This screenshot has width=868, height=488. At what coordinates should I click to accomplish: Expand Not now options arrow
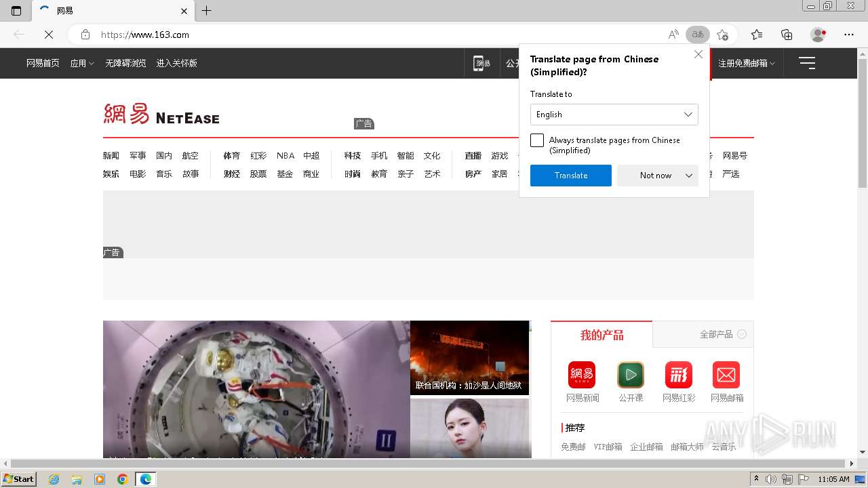click(689, 176)
